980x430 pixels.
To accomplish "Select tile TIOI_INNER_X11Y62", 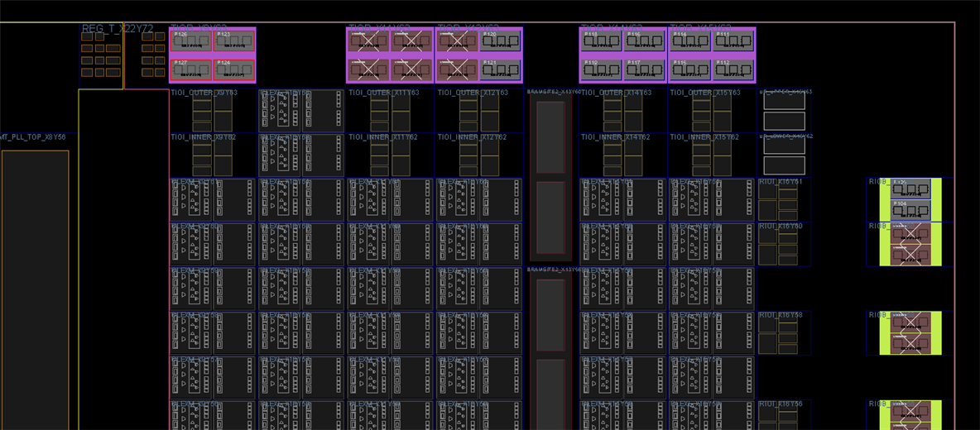I will pos(391,155).
